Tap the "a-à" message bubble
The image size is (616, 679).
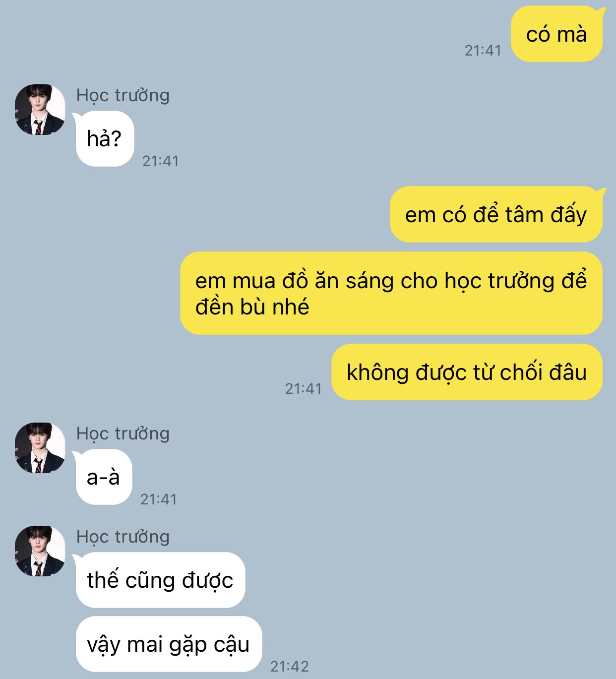[x=104, y=477]
